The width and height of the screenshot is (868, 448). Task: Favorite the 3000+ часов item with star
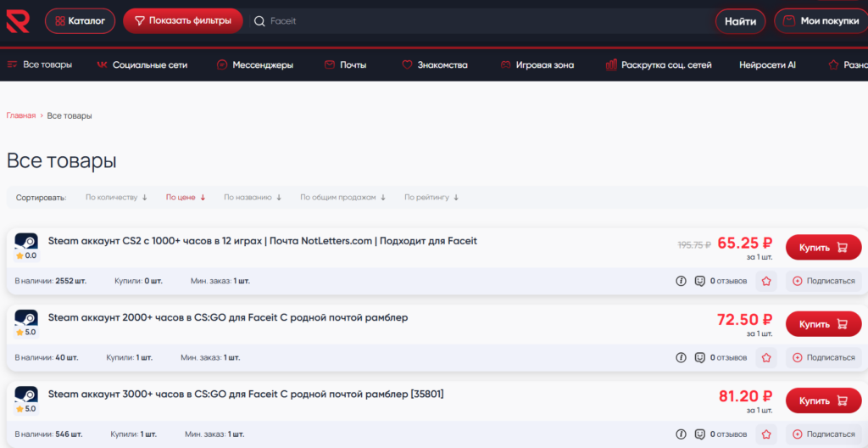point(766,434)
